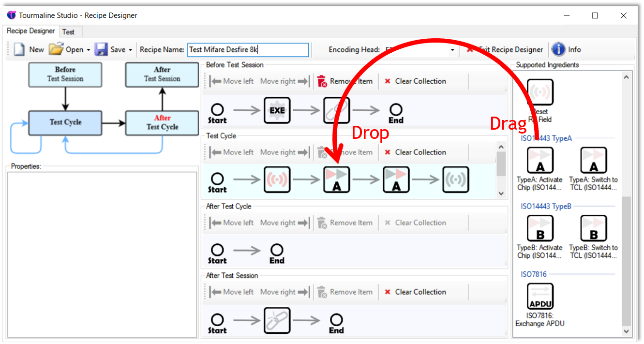Image resolution: width=644 pixels, height=344 pixels.
Task: Pick the TypeB: Switch to TCL ingredient
Action: pyautogui.click(x=593, y=228)
